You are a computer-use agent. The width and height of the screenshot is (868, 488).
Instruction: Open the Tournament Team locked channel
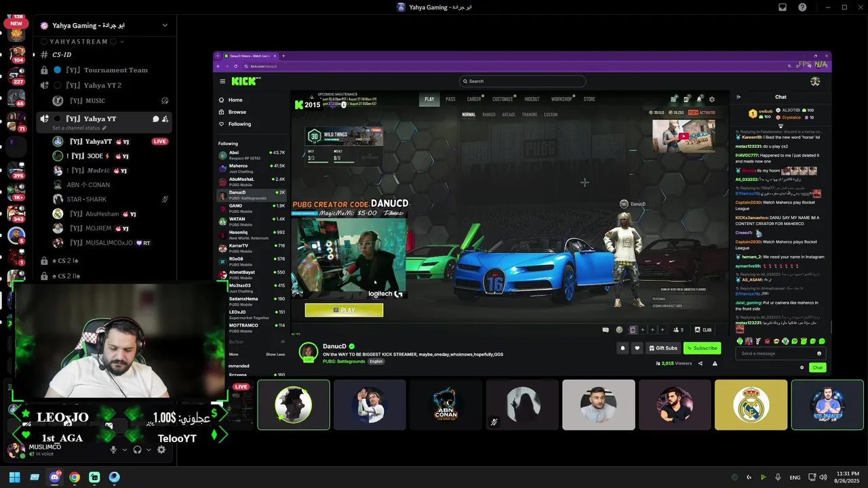(x=105, y=70)
